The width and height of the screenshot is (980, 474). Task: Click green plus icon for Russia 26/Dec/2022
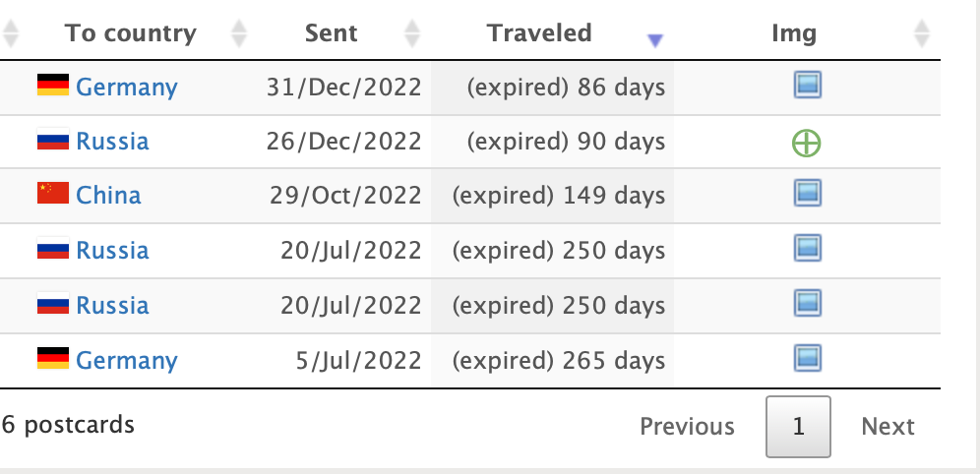click(806, 143)
